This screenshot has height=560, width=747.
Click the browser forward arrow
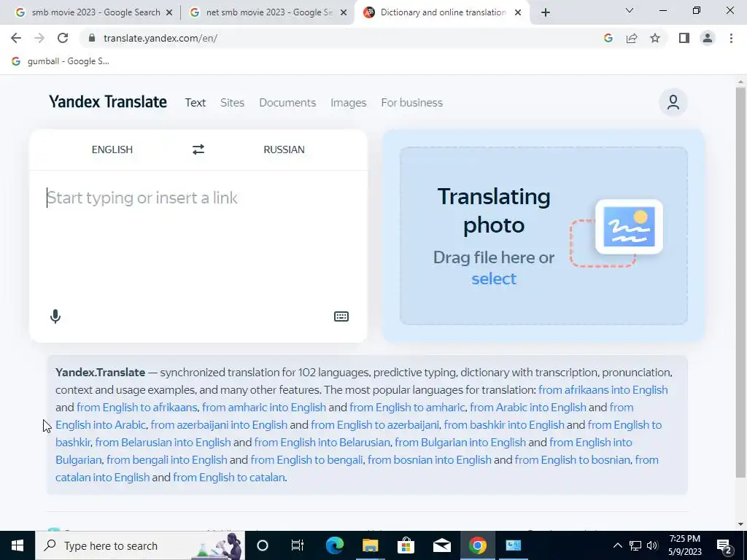pyautogui.click(x=39, y=38)
